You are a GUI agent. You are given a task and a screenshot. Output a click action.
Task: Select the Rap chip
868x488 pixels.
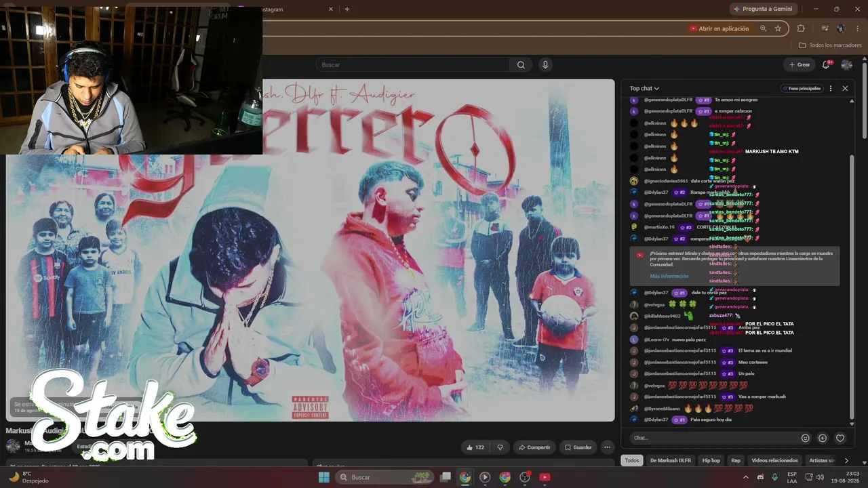pyautogui.click(x=736, y=461)
